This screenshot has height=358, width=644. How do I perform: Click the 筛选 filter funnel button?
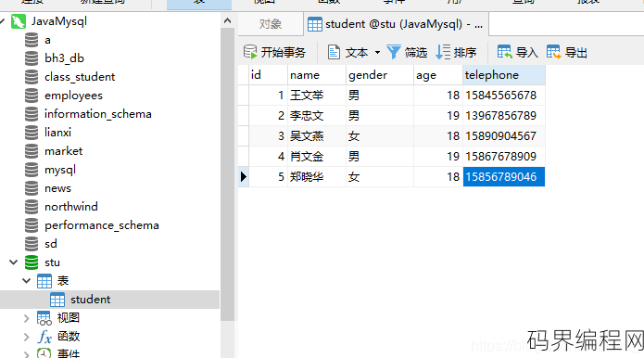coord(407,52)
